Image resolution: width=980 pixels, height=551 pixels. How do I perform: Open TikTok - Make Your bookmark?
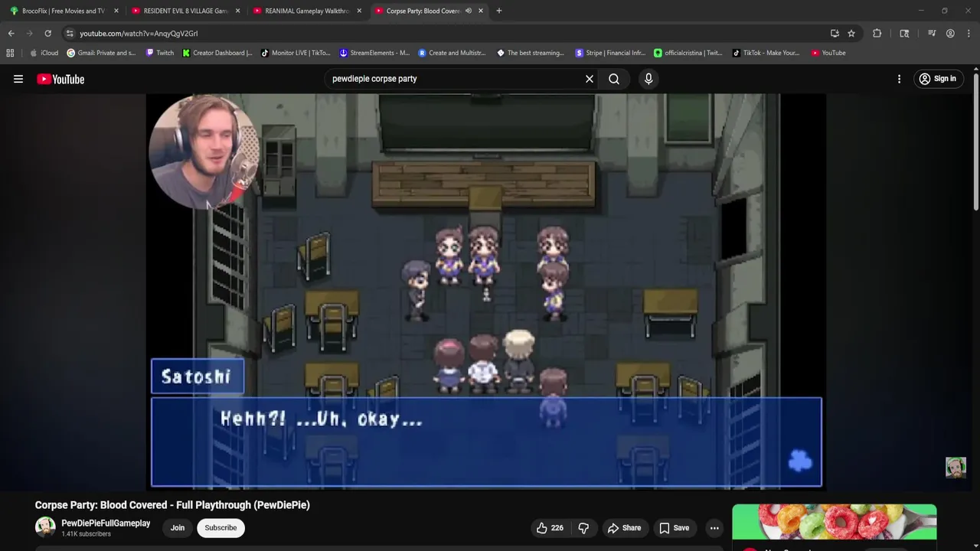766,53
